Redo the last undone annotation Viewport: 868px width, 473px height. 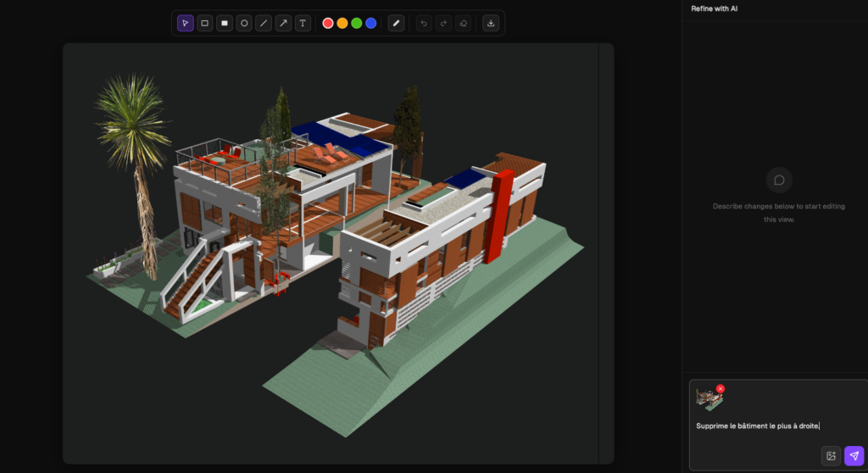point(443,23)
